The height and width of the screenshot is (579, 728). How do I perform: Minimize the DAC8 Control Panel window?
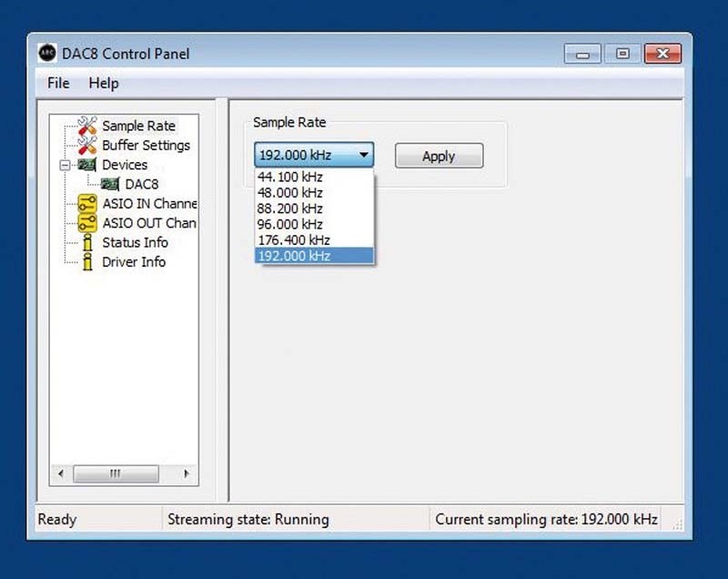[x=582, y=54]
